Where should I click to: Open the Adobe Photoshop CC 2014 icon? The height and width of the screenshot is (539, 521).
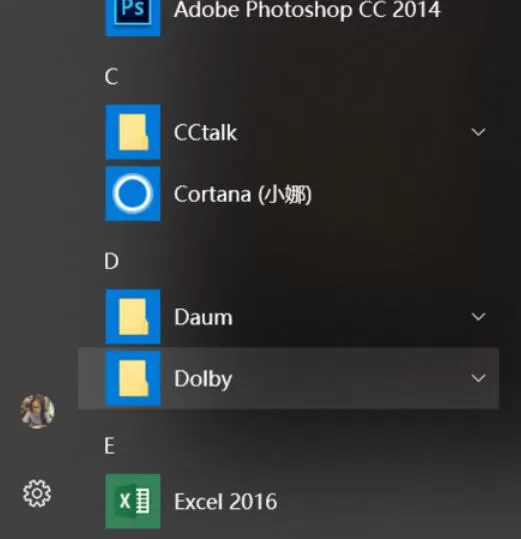pos(133,17)
